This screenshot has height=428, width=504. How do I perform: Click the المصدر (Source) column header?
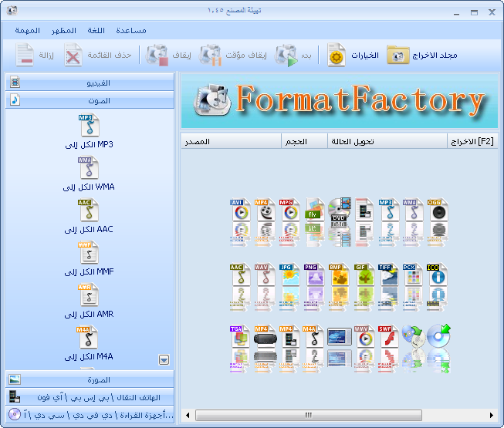(231, 141)
